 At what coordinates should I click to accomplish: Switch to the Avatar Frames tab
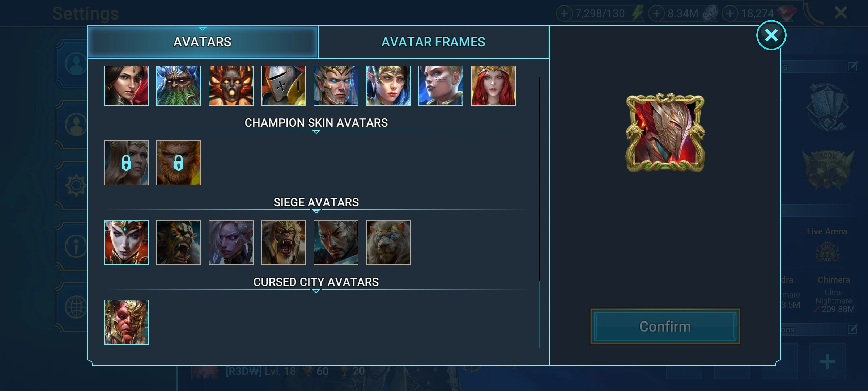pyautogui.click(x=433, y=42)
